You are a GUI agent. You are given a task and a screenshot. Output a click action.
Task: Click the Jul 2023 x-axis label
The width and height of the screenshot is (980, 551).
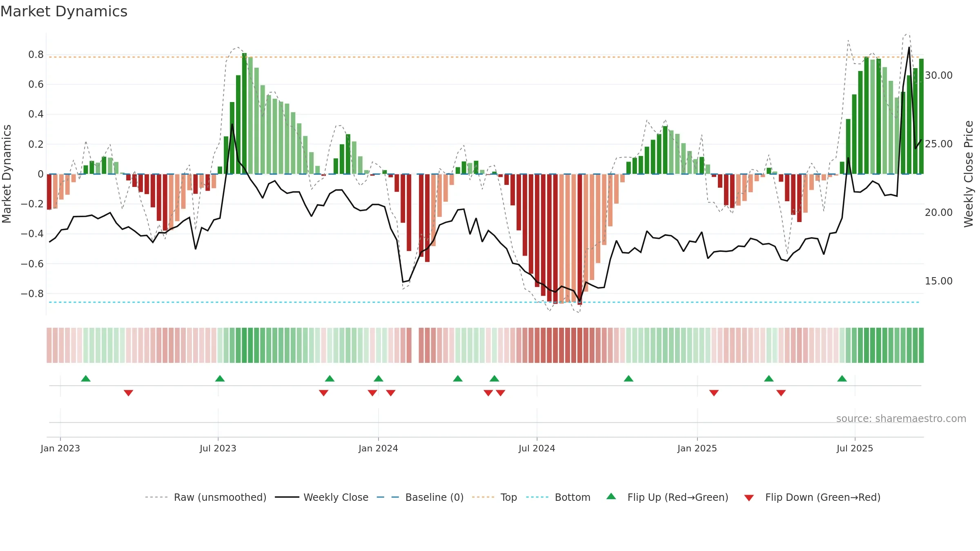[x=218, y=448]
